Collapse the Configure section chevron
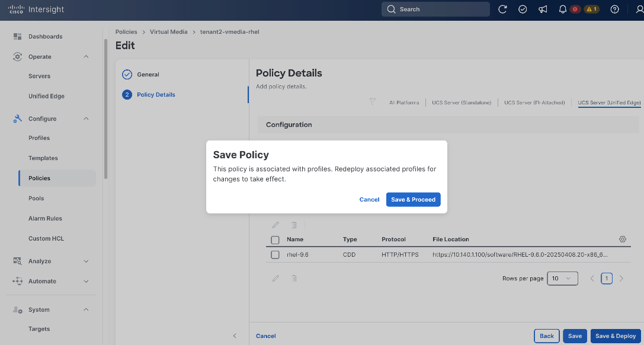This screenshot has width=644, height=345. 86,119
